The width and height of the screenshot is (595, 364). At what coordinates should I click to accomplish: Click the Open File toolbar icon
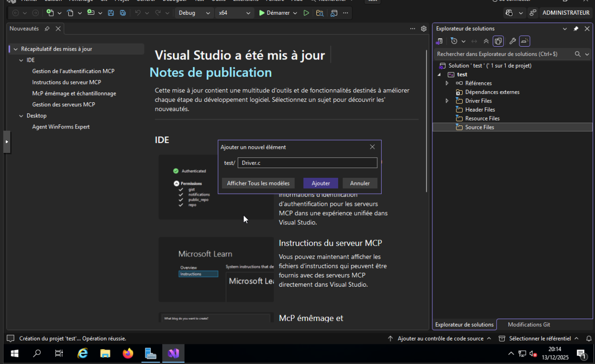(x=70, y=13)
